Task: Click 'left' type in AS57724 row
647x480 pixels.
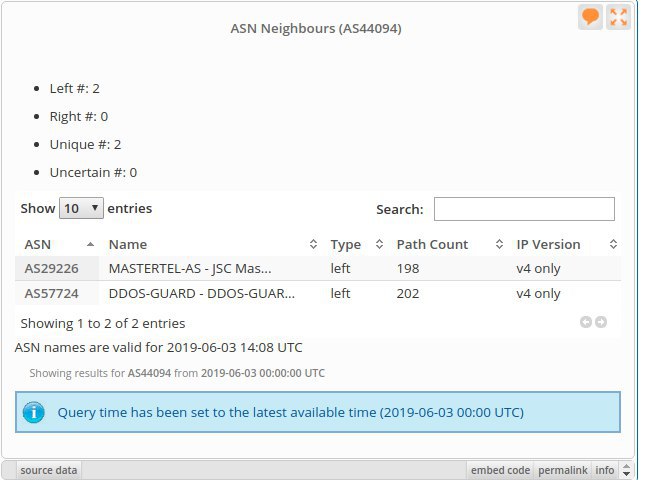Action: click(x=340, y=293)
